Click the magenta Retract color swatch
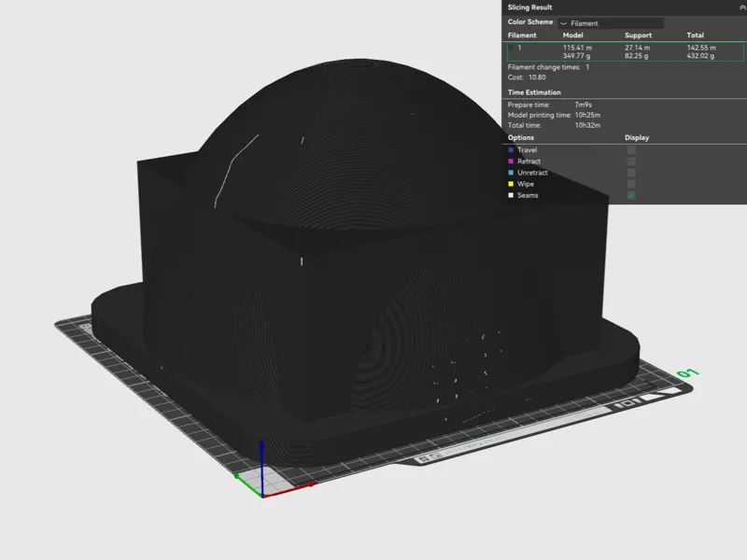Viewport: 747px width, 560px height. point(511,161)
